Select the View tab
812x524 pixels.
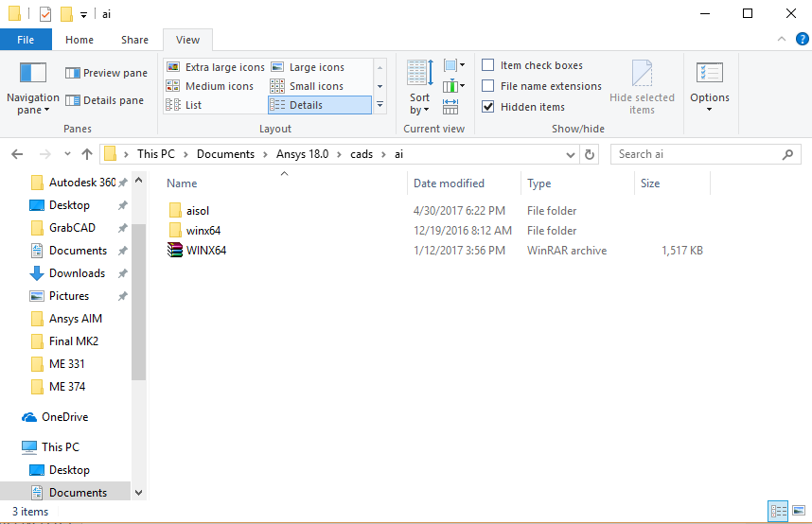[187, 40]
